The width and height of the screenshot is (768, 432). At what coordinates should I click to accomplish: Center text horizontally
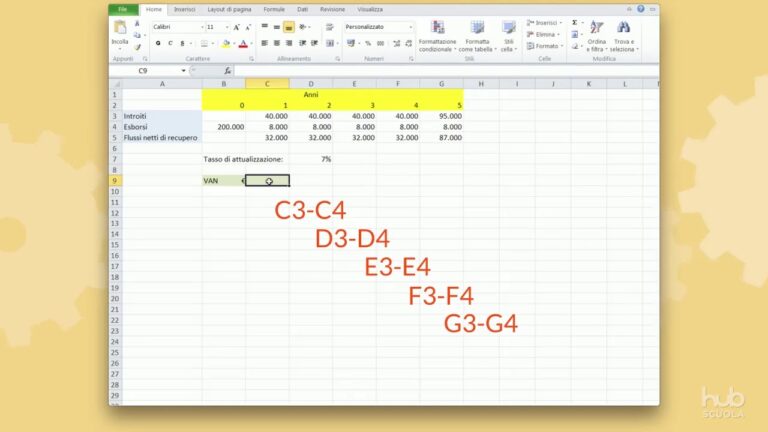coord(277,44)
